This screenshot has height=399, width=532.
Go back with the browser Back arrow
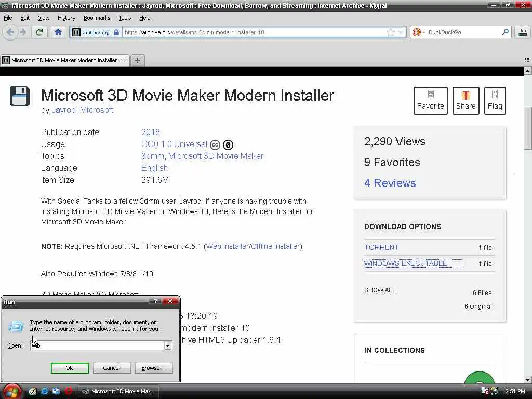pos(10,32)
